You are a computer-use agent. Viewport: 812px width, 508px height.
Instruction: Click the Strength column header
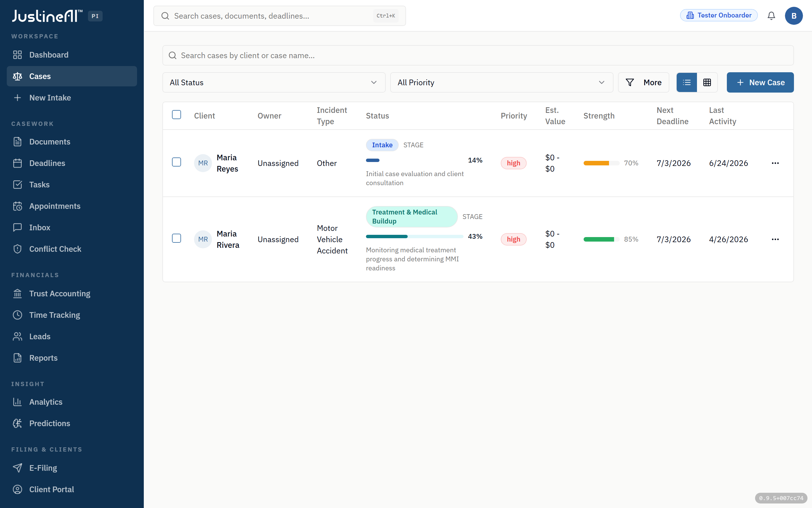pos(599,116)
